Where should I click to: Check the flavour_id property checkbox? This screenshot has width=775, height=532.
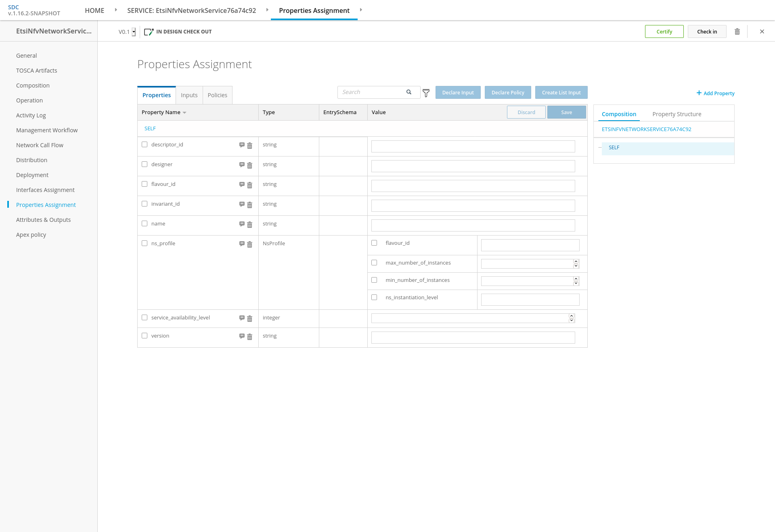pyautogui.click(x=145, y=184)
